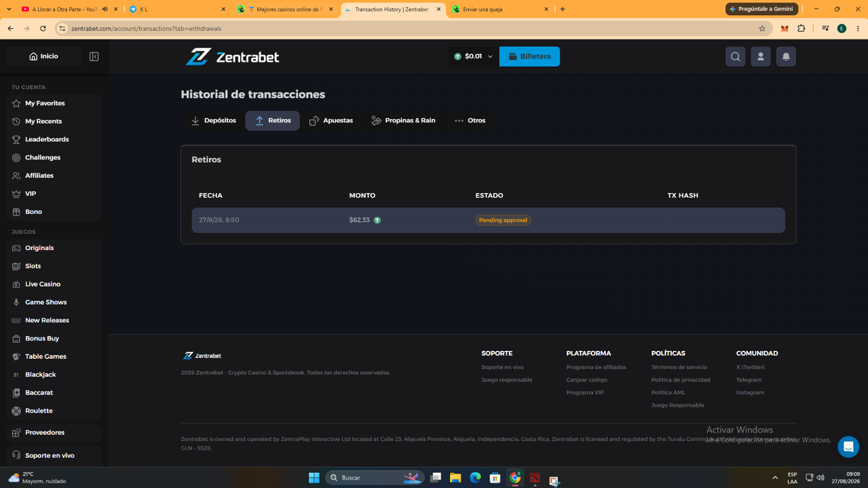868x488 pixels.
Task: Select the 27/8/26, 8:50 withdrawal date
Action: [x=219, y=220]
